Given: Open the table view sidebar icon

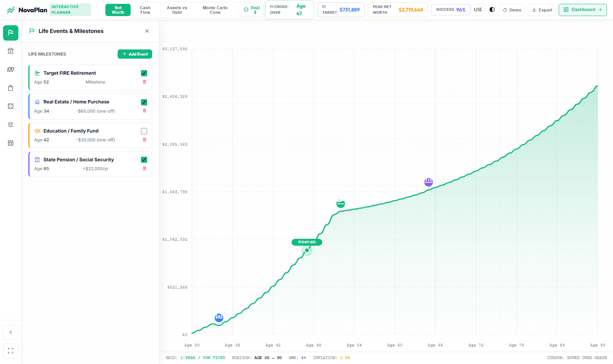Looking at the screenshot, I should coord(11,143).
